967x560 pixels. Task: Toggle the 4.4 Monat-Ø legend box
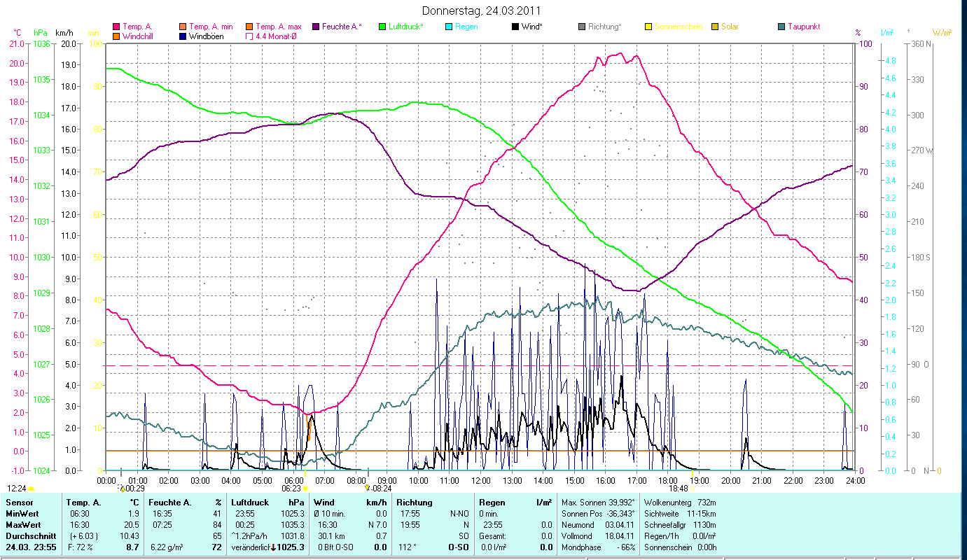[x=249, y=36]
